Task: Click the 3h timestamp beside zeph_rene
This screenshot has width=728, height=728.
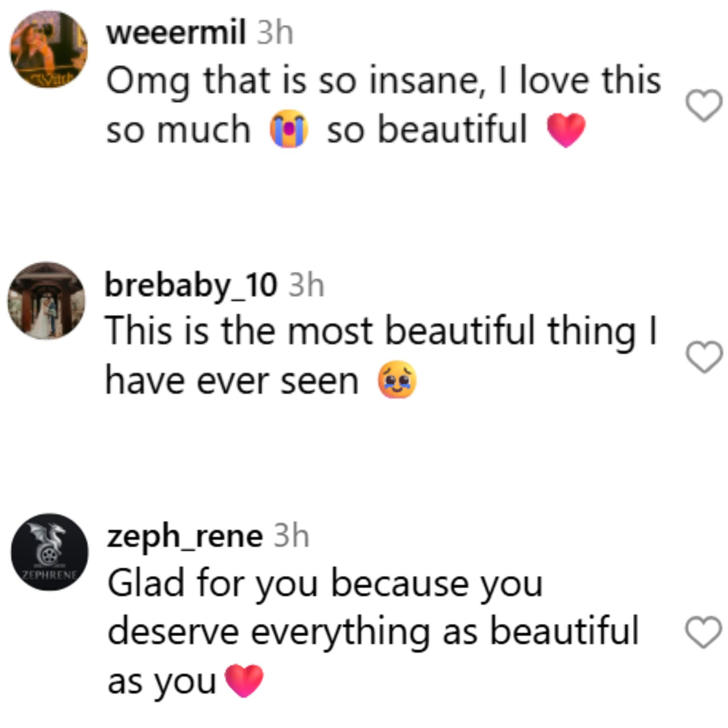Action: point(291,536)
